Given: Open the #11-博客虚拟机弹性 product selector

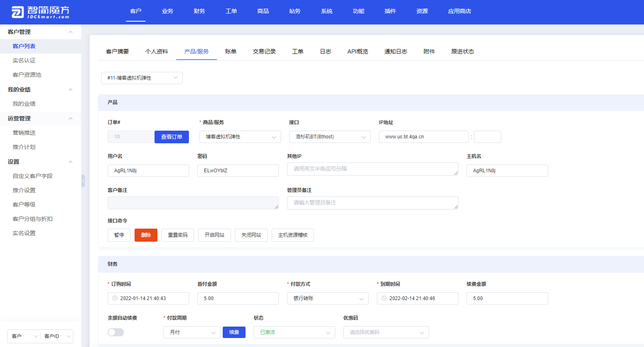Looking at the screenshot, I should point(142,78).
